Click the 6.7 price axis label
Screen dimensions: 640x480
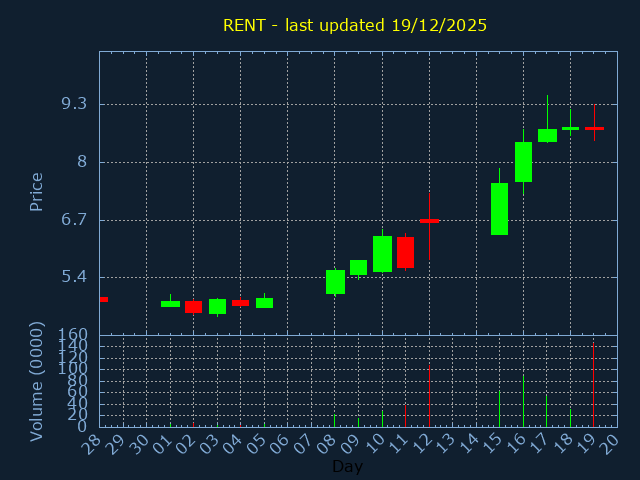[74, 220]
